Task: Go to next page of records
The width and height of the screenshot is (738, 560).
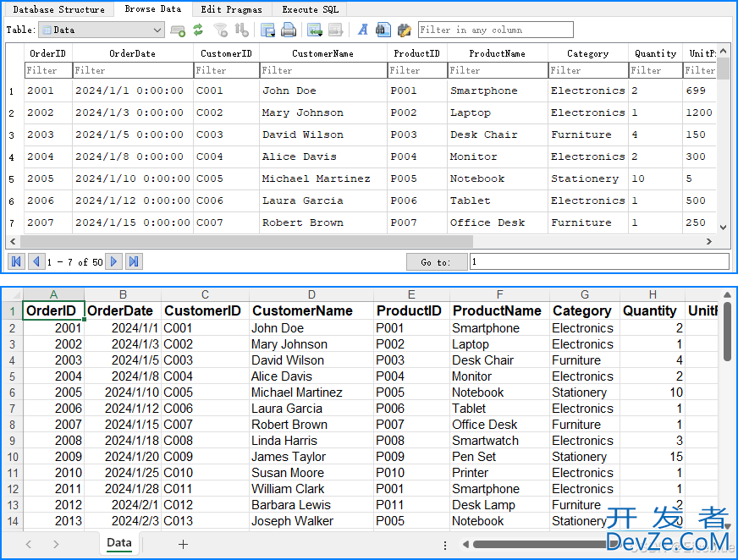Action: tap(113, 261)
